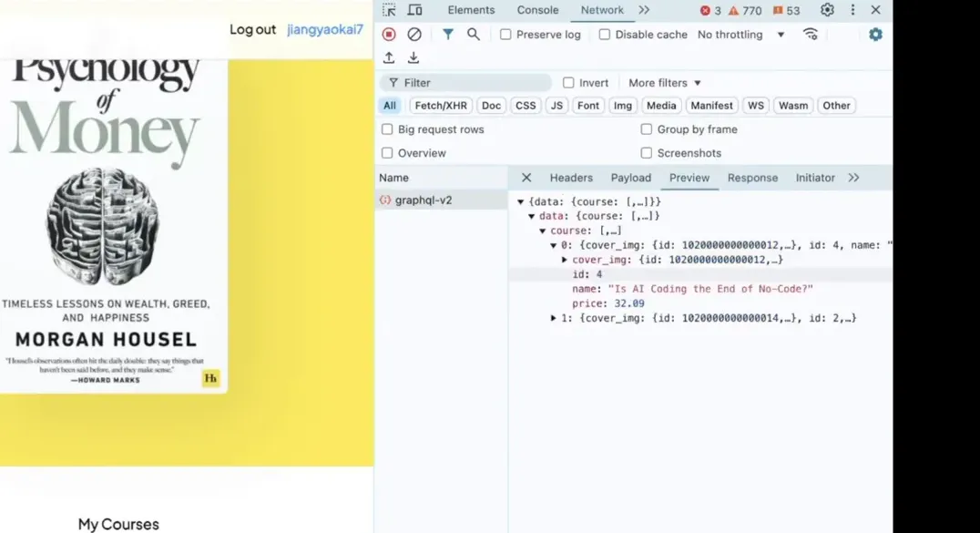Open the Response tab
Image resolution: width=980 pixels, height=533 pixels.
752,178
